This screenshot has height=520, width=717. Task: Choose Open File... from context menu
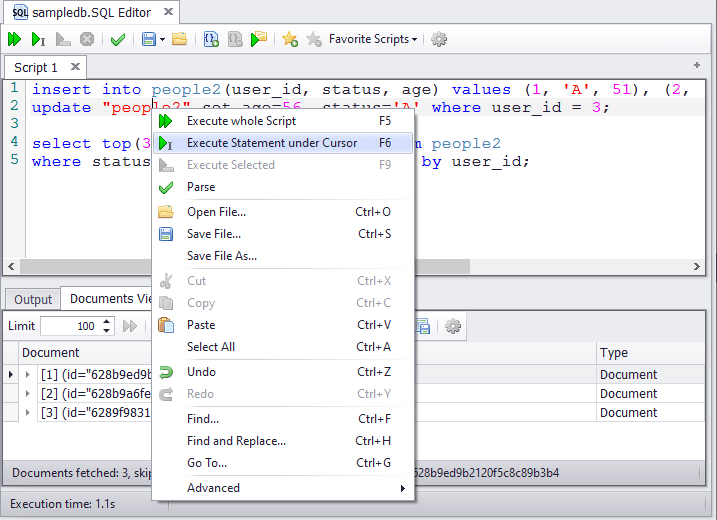click(283, 212)
